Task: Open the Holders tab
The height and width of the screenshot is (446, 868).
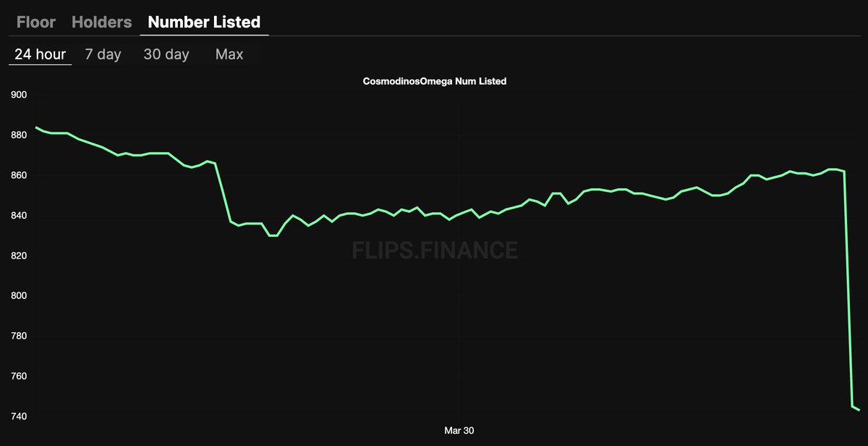Action: [x=102, y=22]
